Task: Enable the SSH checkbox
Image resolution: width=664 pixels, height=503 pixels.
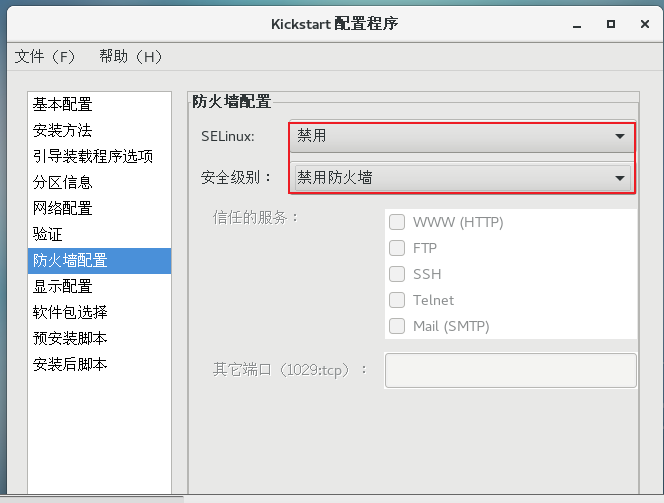Action: coord(397,274)
